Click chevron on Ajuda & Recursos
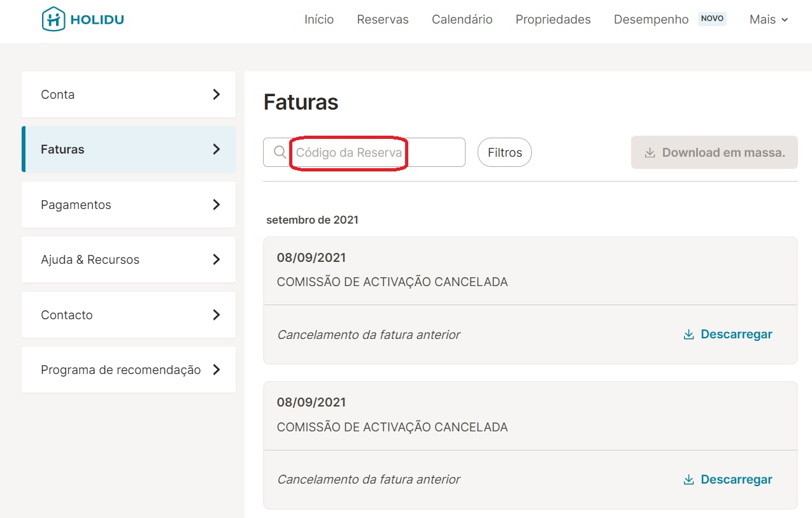The image size is (812, 518). (x=217, y=259)
